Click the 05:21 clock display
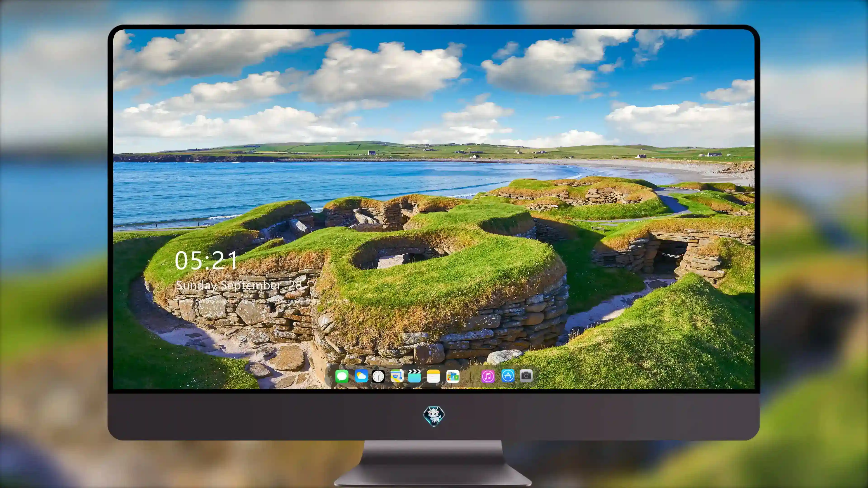Screen dimensions: 868x488 tap(206, 260)
